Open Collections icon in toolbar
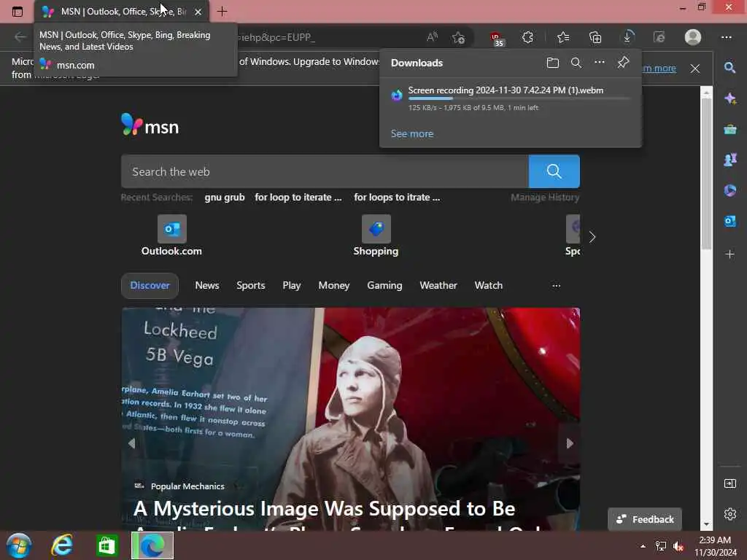The height and width of the screenshot is (560, 747). 595,37
